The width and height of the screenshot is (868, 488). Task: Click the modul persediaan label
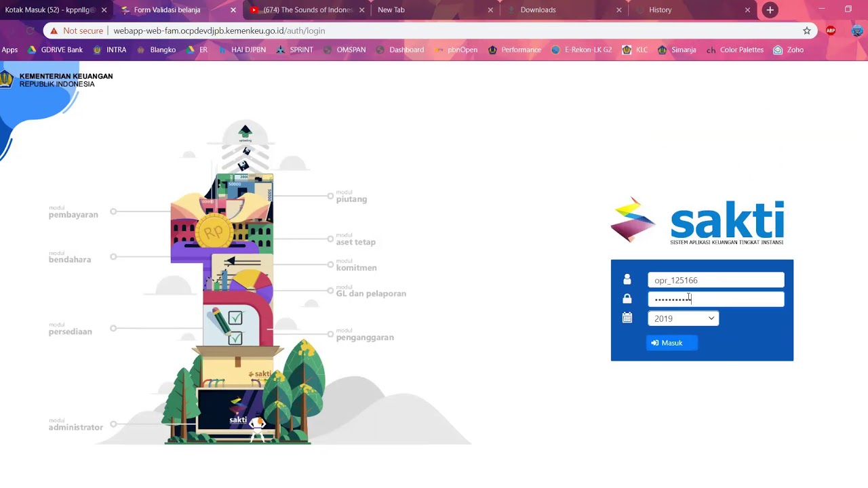pos(71,329)
